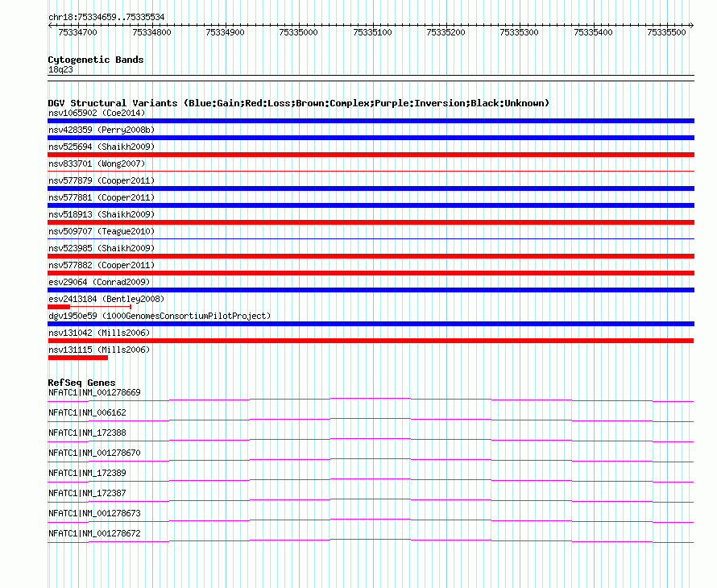Click the nsv577881 (Cooper2011) label
The height and width of the screenshot is (588, 717).
[x=102, y=197]
